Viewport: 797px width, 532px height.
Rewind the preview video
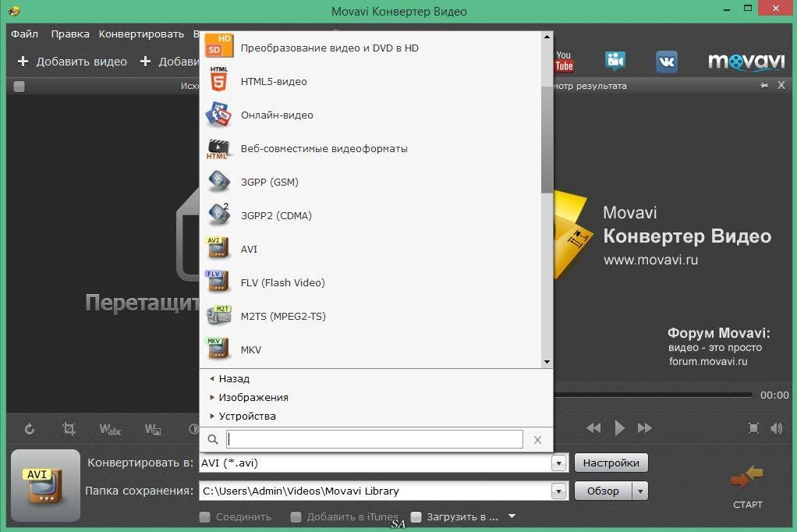(x=593, y=428)
